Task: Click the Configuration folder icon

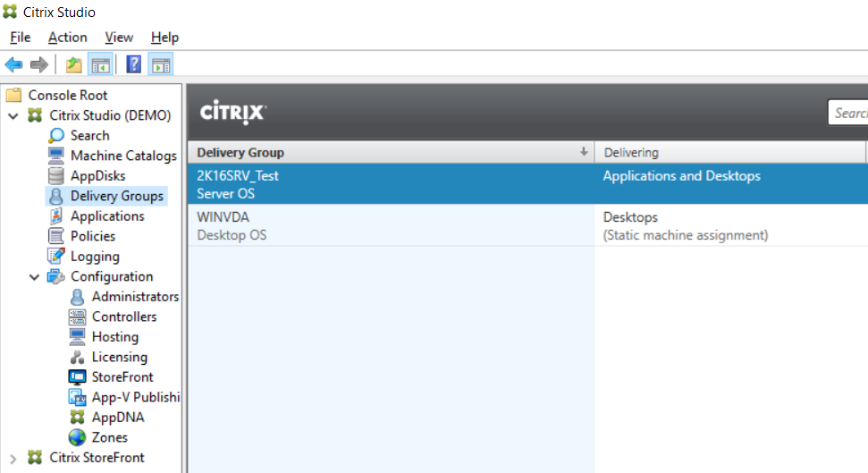Action: (56, 276)
